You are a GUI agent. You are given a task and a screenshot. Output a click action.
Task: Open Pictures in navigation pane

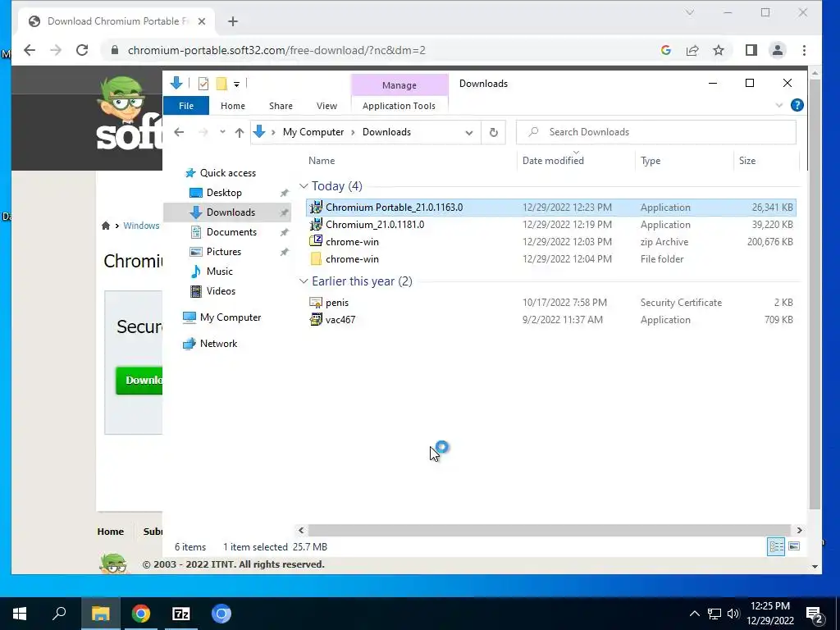coord(223,252)
